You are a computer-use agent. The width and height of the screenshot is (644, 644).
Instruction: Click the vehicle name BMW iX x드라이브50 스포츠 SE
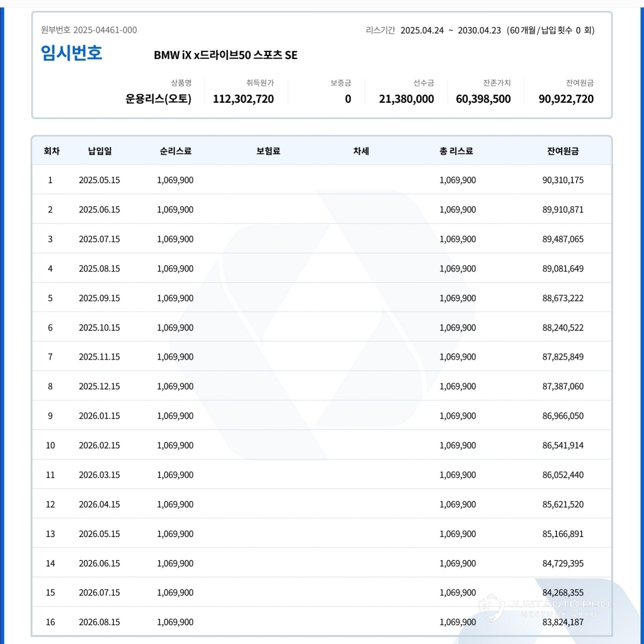pos(226,55)
